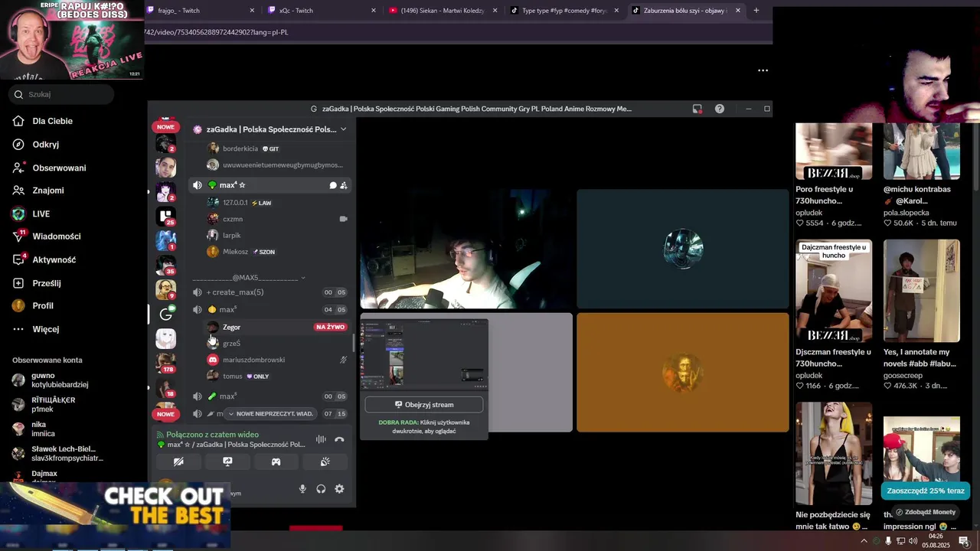Screen dimensions: 980x551
Task: Start an activity with game controller icon
Action: (x=276, y=462)
